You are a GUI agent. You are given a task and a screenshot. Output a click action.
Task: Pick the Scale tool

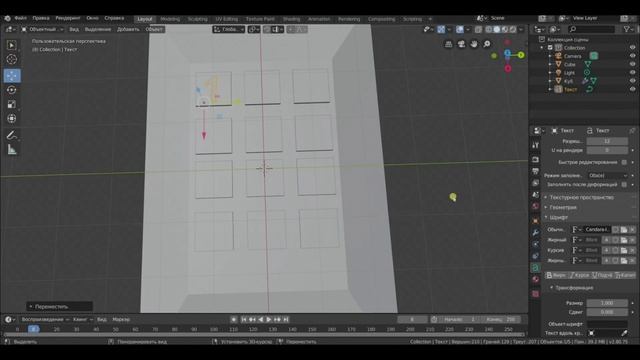12,104
